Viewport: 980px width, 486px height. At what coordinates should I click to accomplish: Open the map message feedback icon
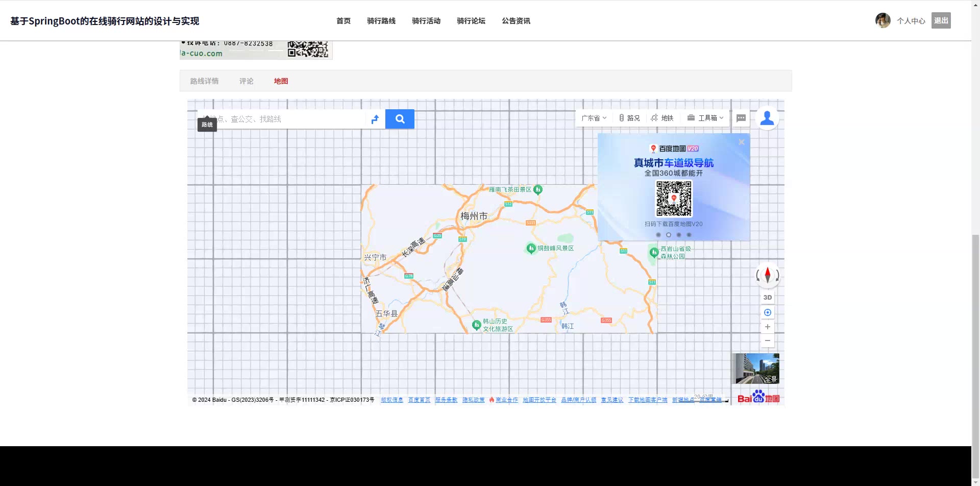(x=741, y=118)
